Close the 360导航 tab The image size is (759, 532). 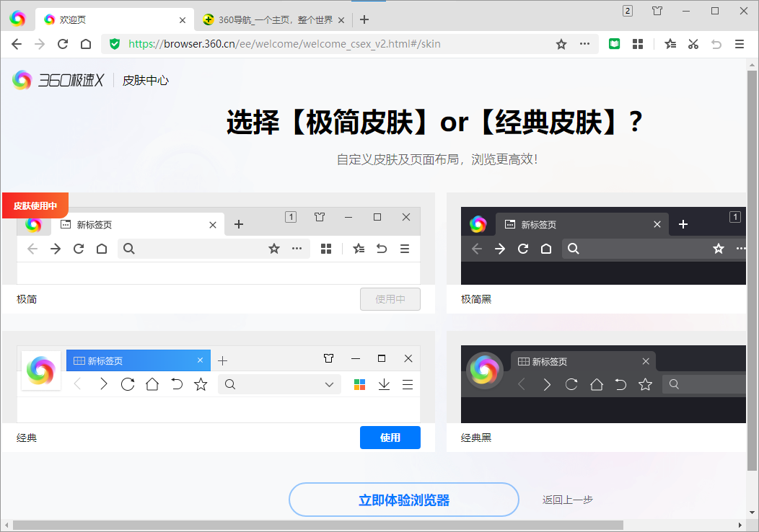click(x=341, y=20)
